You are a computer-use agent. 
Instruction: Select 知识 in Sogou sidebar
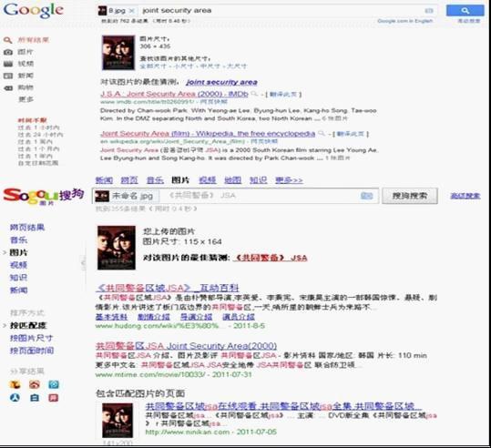[18, 278]
